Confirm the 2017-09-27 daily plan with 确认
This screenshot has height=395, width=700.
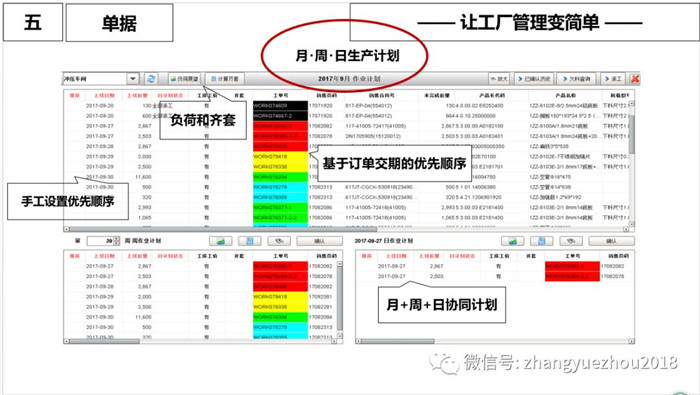(611, 241)
